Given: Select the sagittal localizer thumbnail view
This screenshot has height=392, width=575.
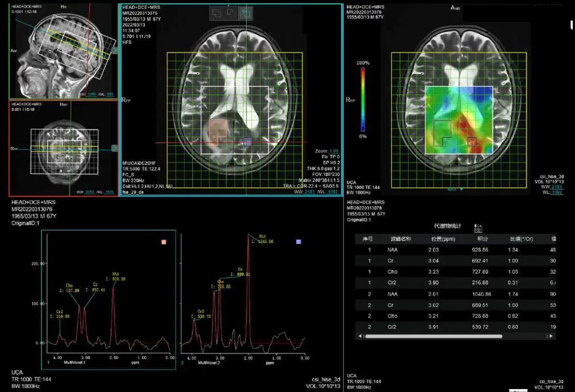Looking at the screenshot, I should pyautogui.click(x=64, y=51).
